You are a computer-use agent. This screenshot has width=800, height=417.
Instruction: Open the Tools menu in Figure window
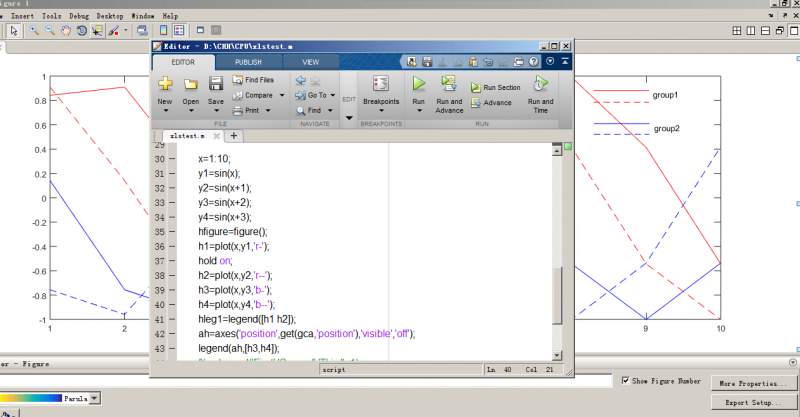[x=52, y=16]
